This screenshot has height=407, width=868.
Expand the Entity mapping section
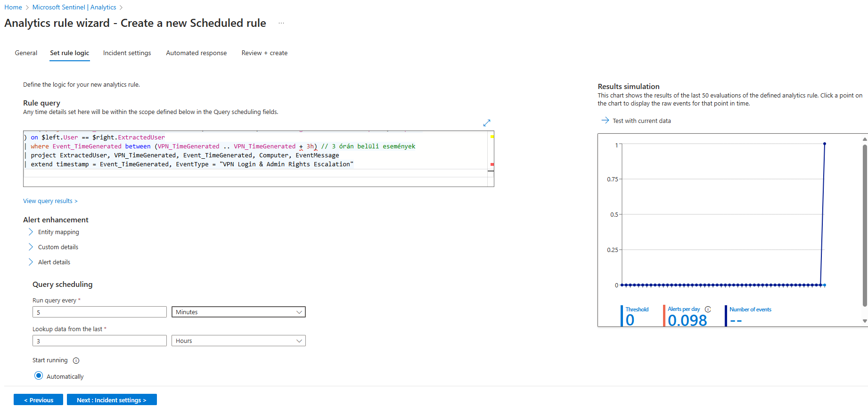(x=31, y=232)
